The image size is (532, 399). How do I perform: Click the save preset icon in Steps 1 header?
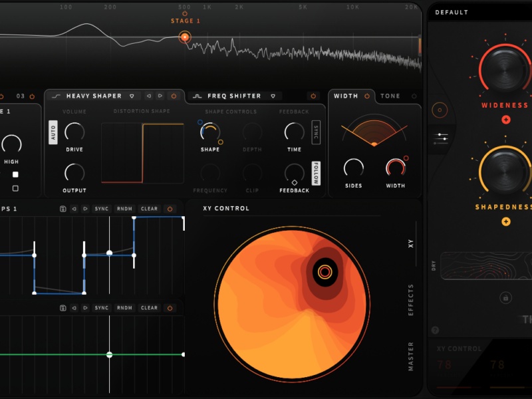point(63,209)
